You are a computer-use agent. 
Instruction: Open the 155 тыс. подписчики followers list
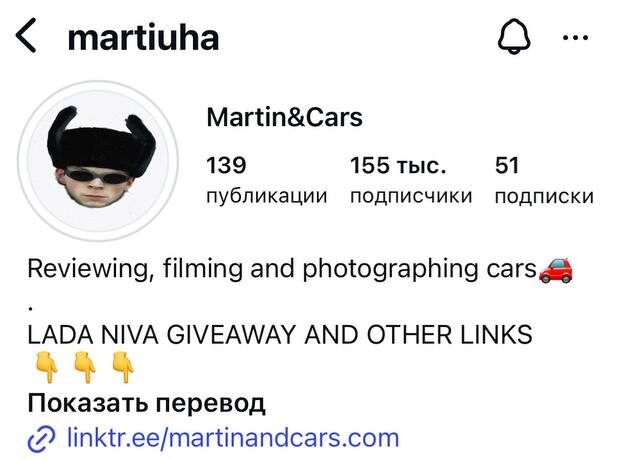(411, 180)
